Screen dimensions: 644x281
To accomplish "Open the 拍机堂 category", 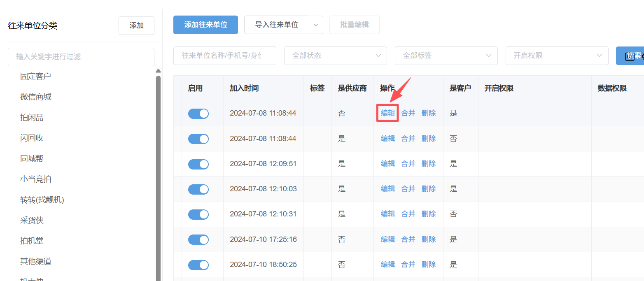I will coord(32,241).
